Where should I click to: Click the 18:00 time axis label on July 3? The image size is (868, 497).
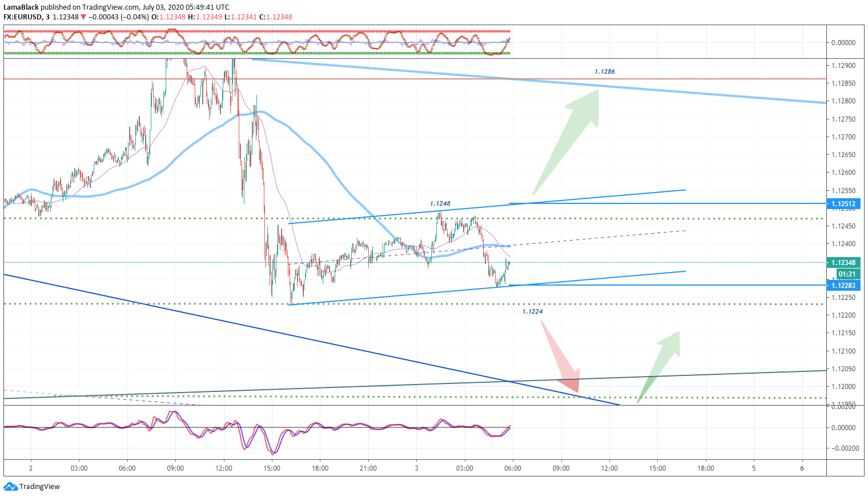pos(706,468)
